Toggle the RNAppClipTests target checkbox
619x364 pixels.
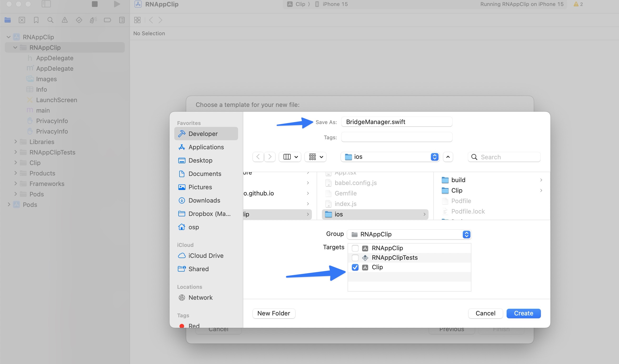[355, 257]
